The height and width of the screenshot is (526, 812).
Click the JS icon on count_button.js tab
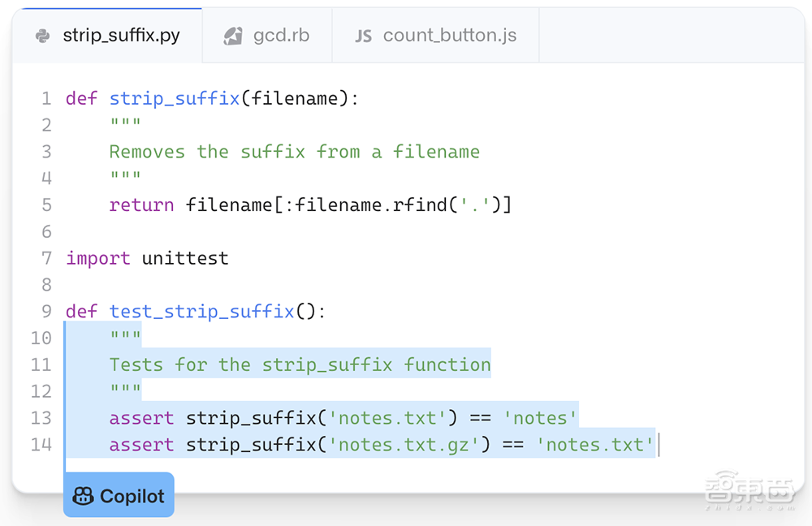364,35
